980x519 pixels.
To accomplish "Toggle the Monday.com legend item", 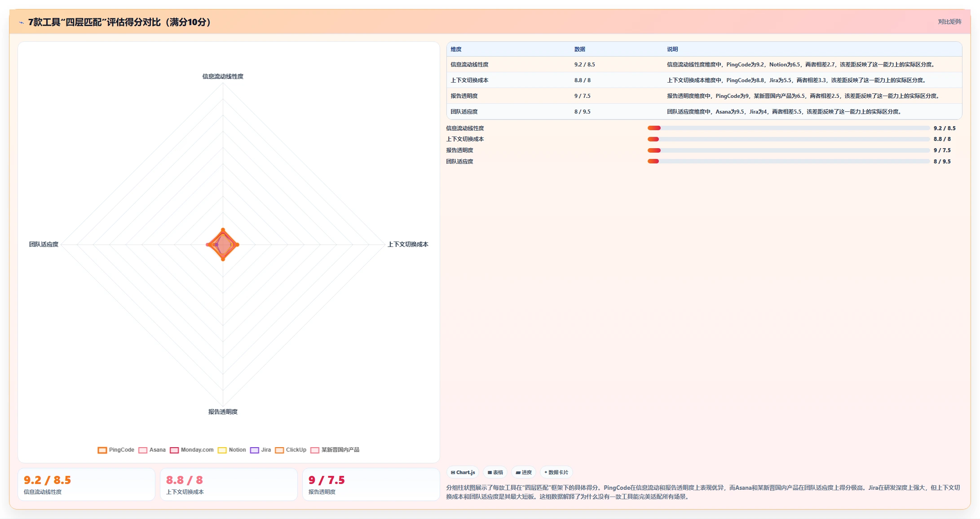I will click(192, 450).
